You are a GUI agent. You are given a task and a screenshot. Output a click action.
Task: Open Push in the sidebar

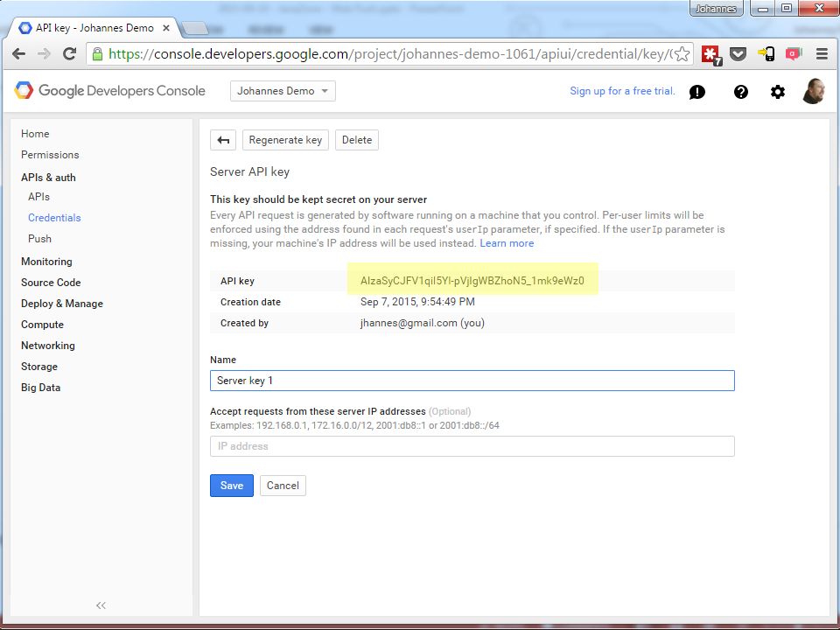pos(39,239)
